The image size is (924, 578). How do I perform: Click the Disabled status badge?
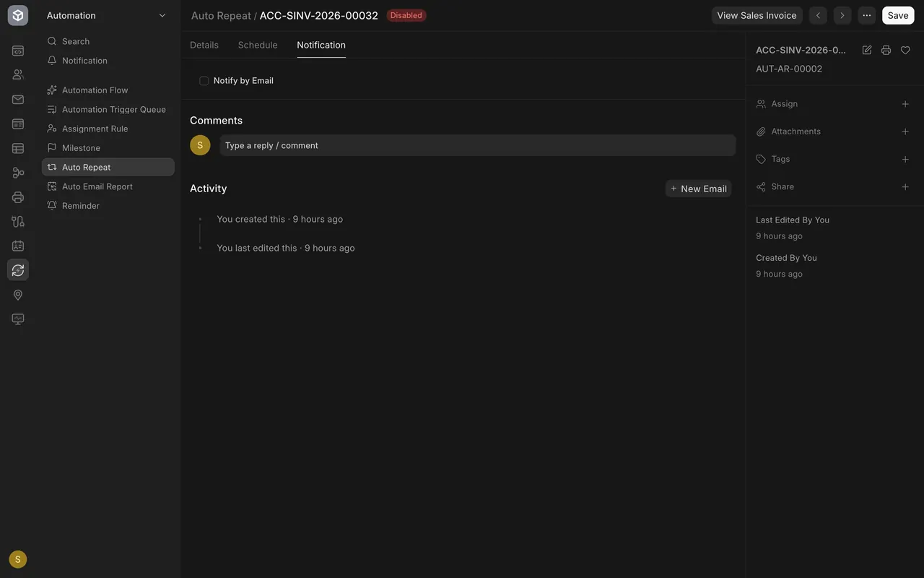click(406, 15)
